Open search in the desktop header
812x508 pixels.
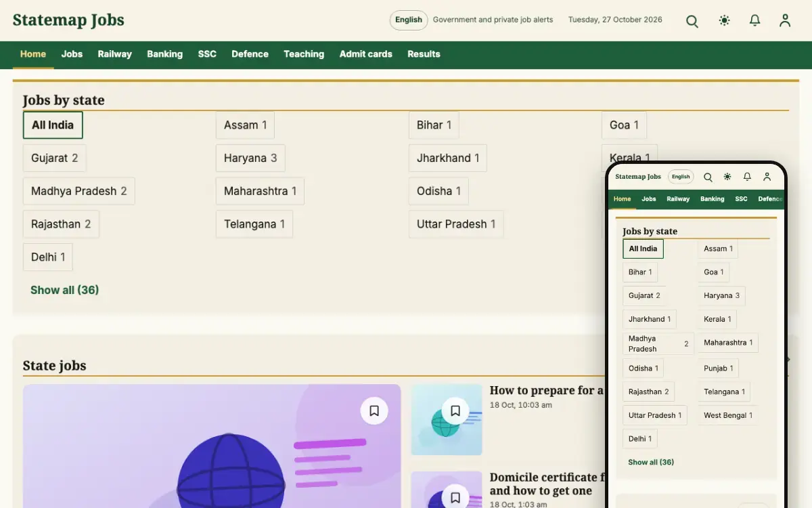[x=692, y=21]
